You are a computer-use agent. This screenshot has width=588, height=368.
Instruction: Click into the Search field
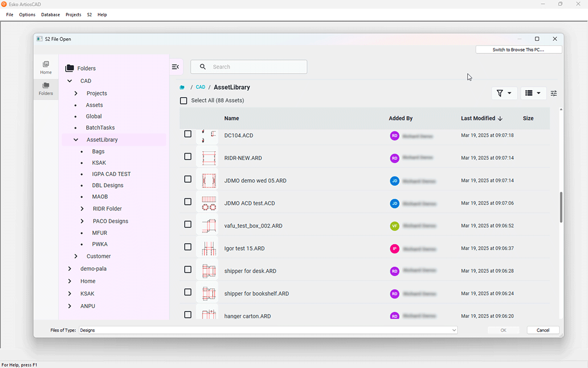point(255,67)
